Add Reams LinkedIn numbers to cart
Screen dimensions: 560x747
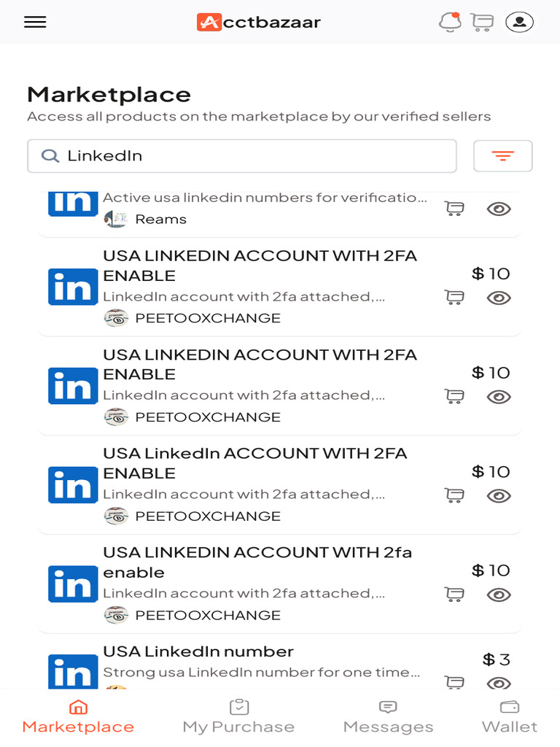point(454,209)
